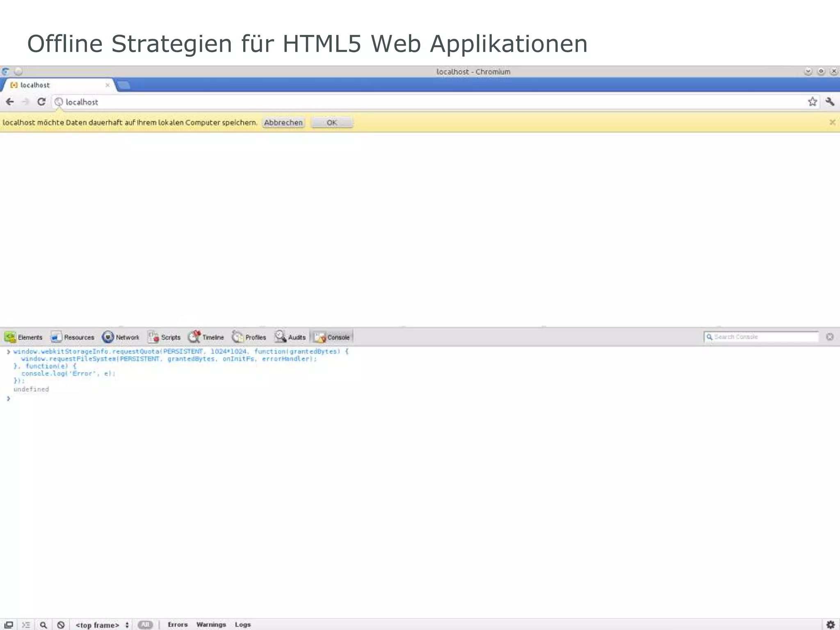Toggle the show console drawer button
The image size is (840, 630).
coord(26,625)
